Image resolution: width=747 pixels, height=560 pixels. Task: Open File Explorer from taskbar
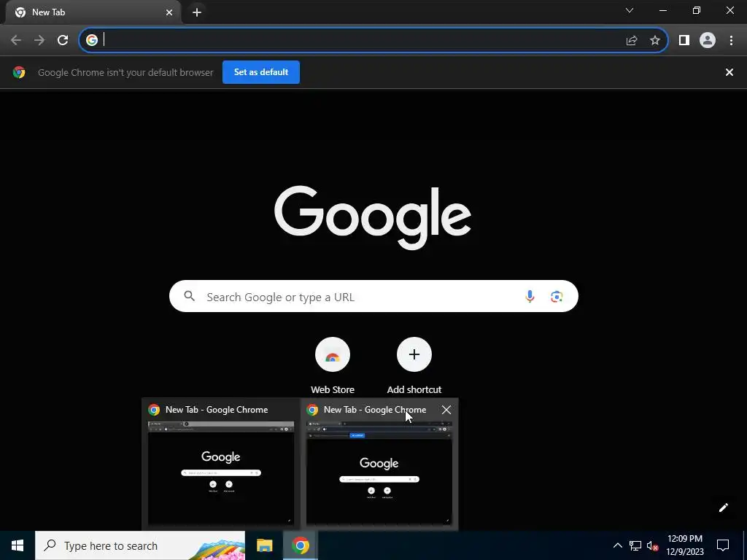(x=264, y=545)
